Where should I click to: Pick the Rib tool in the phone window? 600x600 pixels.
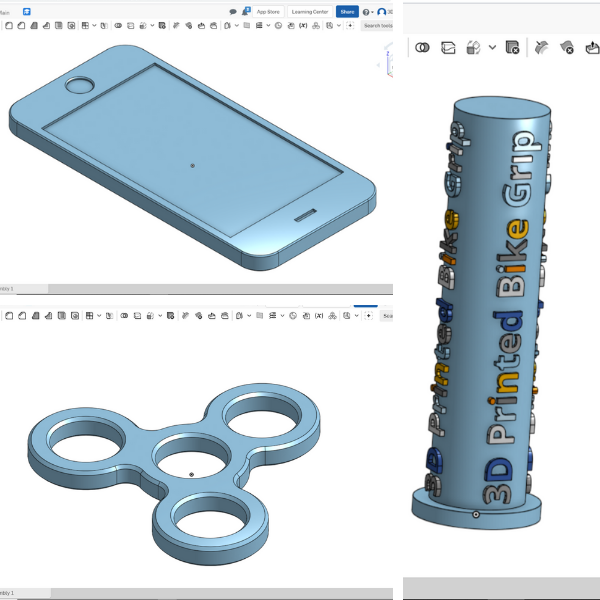pyautogui.click(x=46, y=26)
